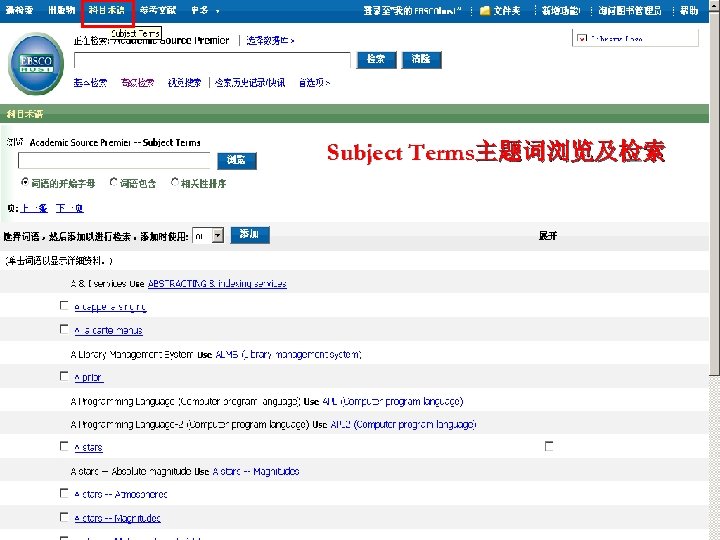Viewport: 720px width, 540px height.
Task: Expand the 更多 dropdown menu
Action: pos(205,10)
